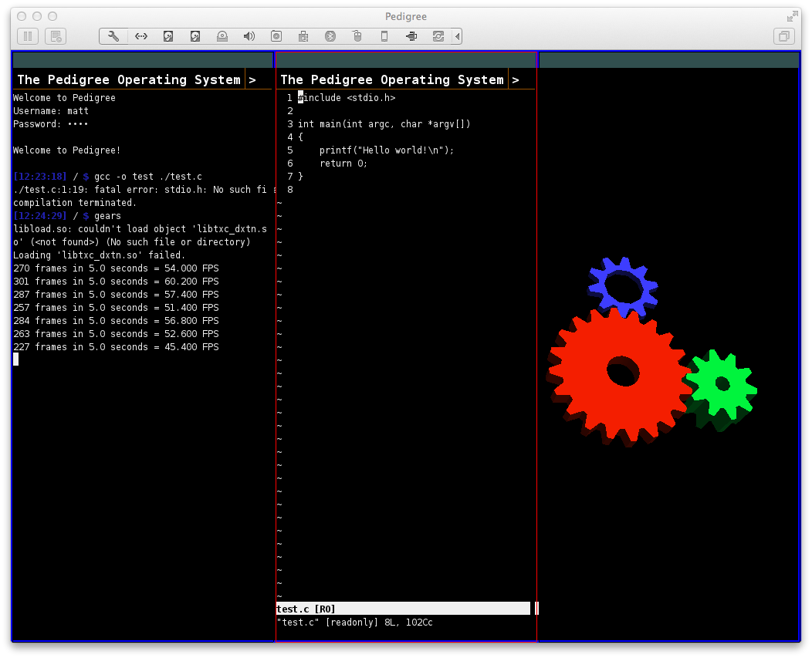Click the "Loading 'libtxc_dxtn.so' failed." line
Screen dimensions: 812x658
pos(99,255)
